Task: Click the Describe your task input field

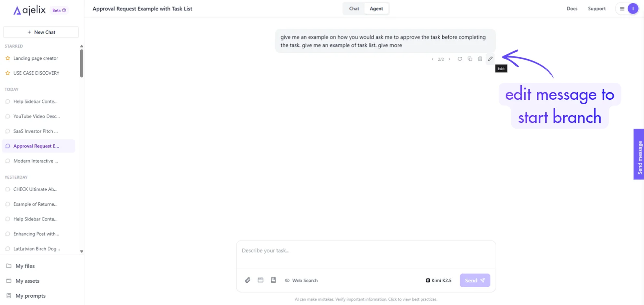Action: pyautogui.click(x=366, y=254)
